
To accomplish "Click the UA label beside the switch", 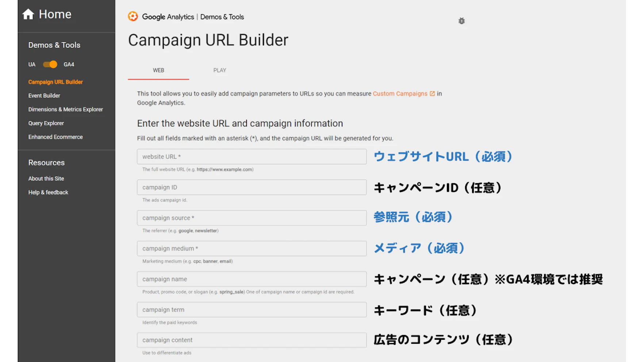I will [x=32, y=65].
